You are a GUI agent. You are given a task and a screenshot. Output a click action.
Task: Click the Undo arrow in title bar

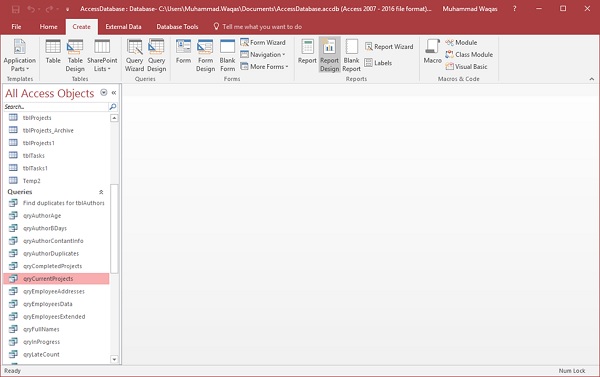[31, 9]
